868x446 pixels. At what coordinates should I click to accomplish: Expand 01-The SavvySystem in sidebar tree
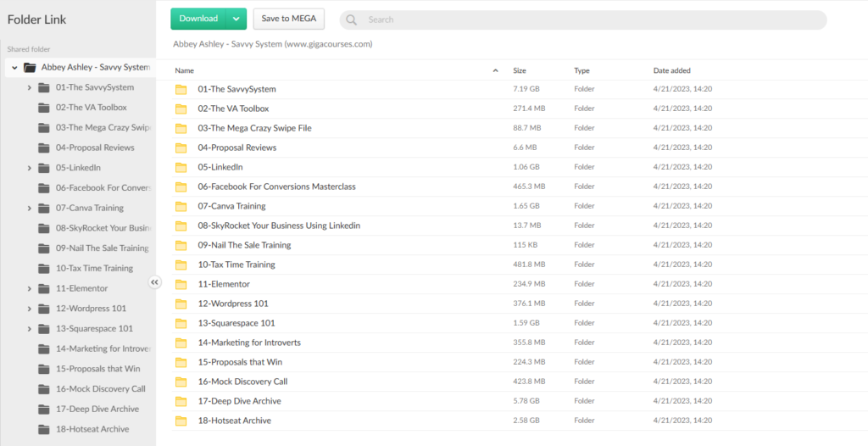coord(30,87)
